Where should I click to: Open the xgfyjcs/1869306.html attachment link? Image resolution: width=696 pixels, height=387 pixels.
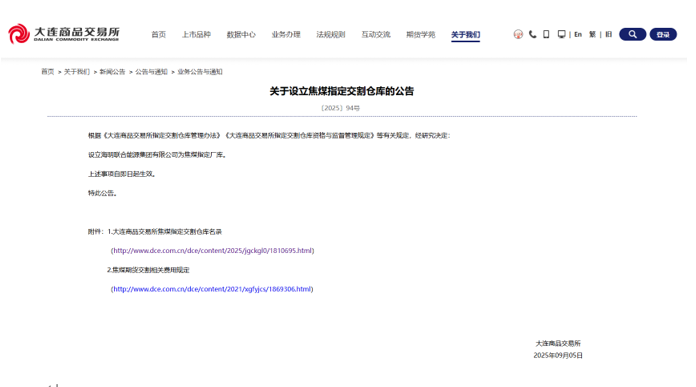click(212, 289)
